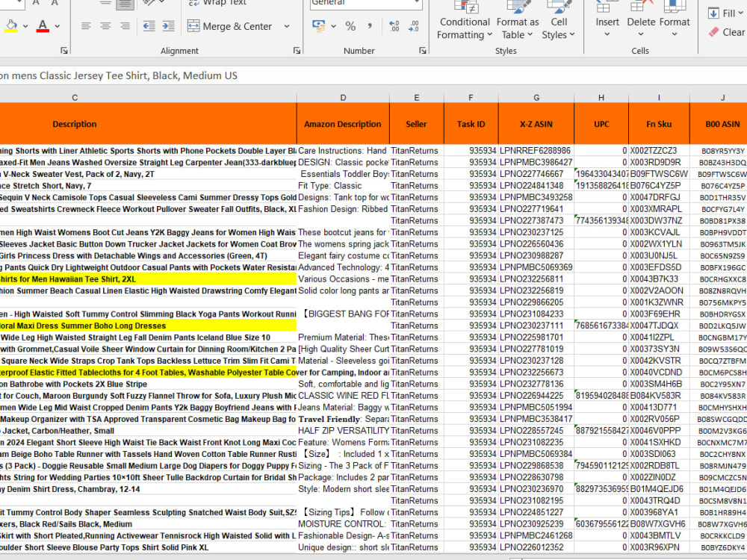The image size is (747, 560).
Task: Align text left in the Alignment group
Action: pos(86,26)
